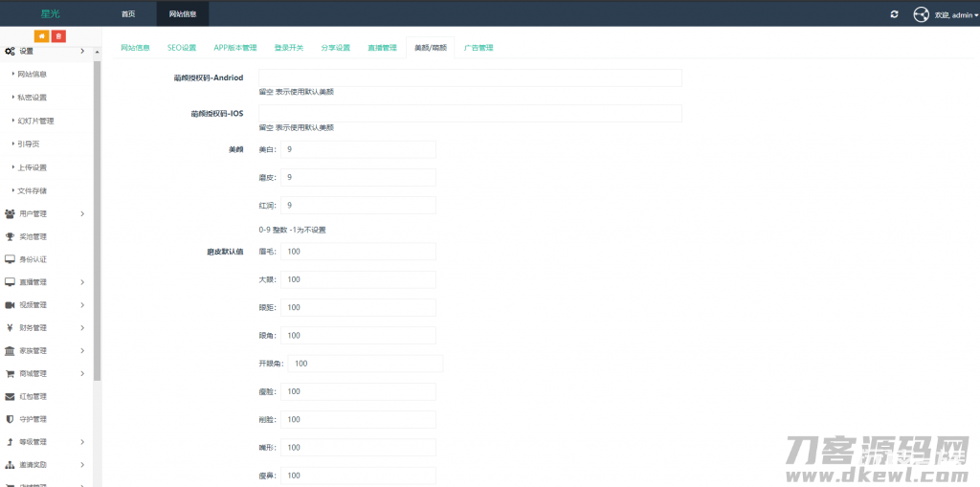Select 网站信息 in the dark top navigation
Image resolution: width=980 pixels, height=487 pixels.
click(x=183, y=14)
